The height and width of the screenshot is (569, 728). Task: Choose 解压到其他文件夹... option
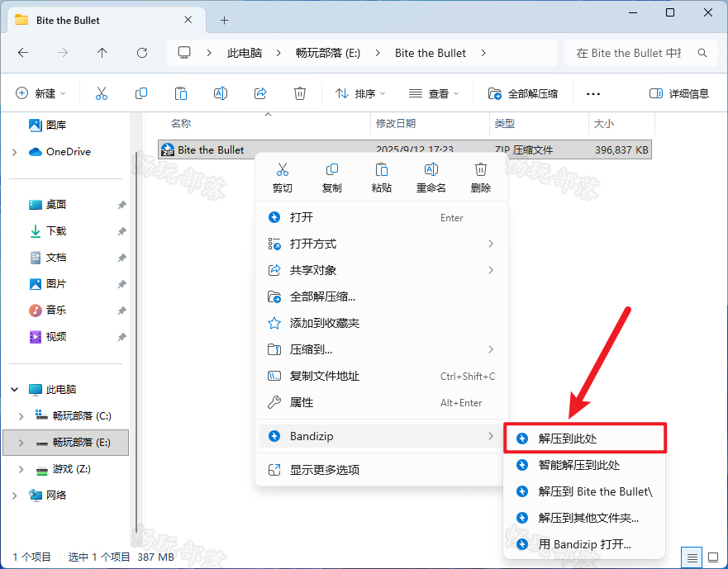[585, 518]
